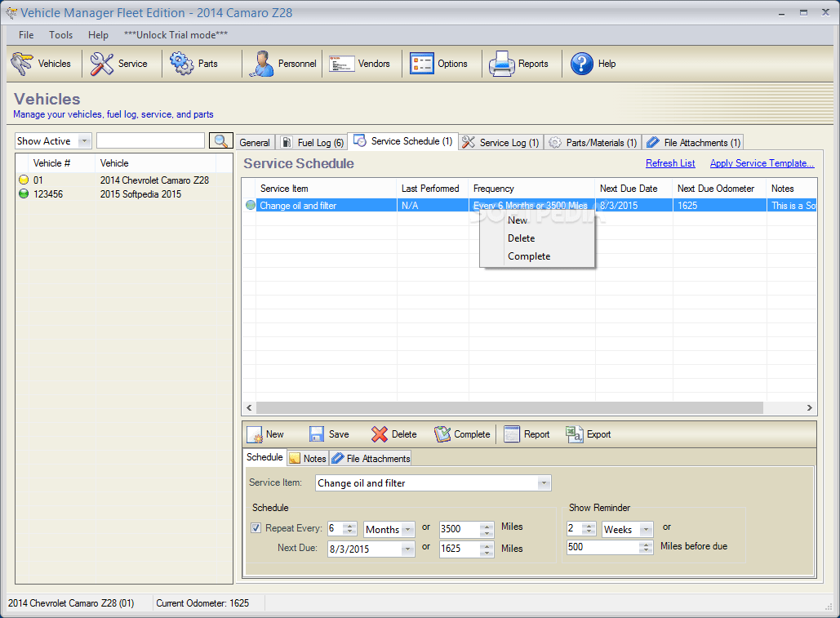Select the 01 Camaro vehicle status dot
Viewport: 840px width, 618px height.
coord(24,180)
